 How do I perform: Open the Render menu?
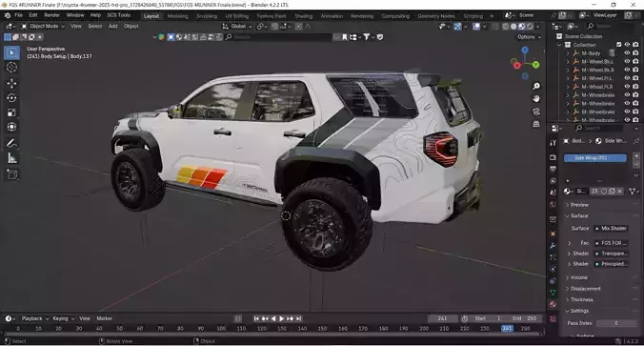tap(51, 15)
